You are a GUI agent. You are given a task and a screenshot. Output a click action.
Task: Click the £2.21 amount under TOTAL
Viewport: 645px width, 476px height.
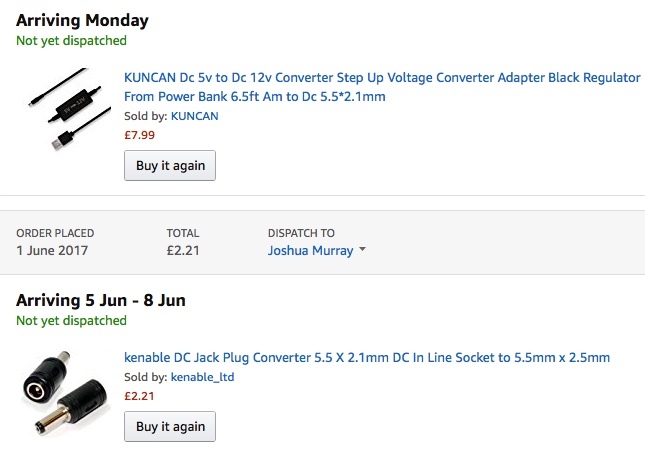(x=183, y=251)
